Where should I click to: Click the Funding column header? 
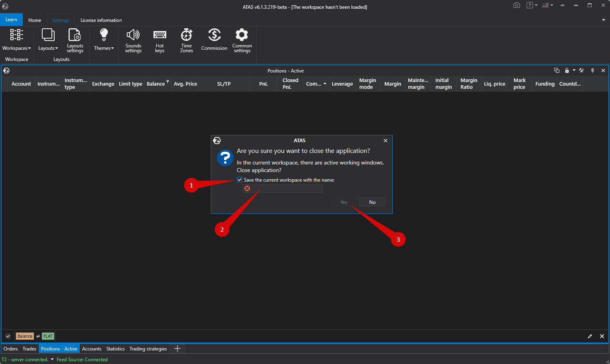[545, 84]
